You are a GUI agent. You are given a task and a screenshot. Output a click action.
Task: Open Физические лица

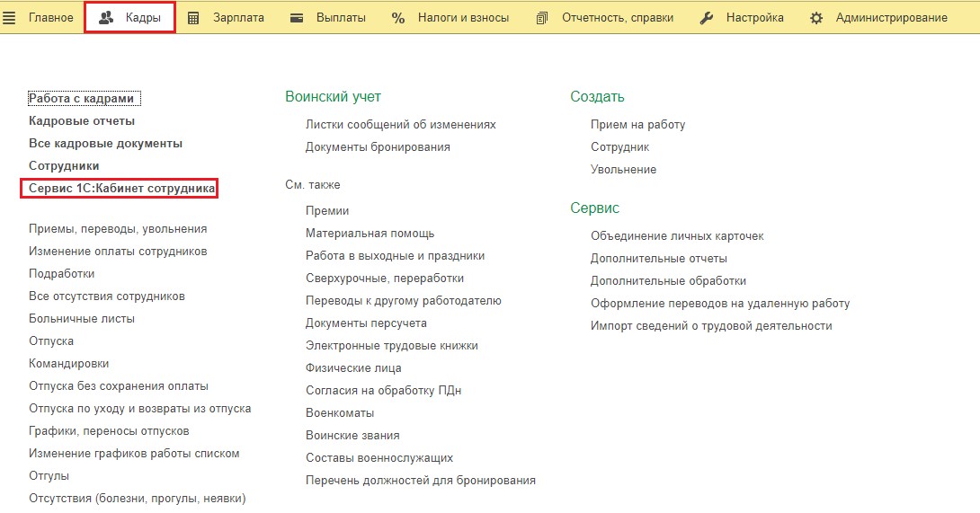point(353,368)
